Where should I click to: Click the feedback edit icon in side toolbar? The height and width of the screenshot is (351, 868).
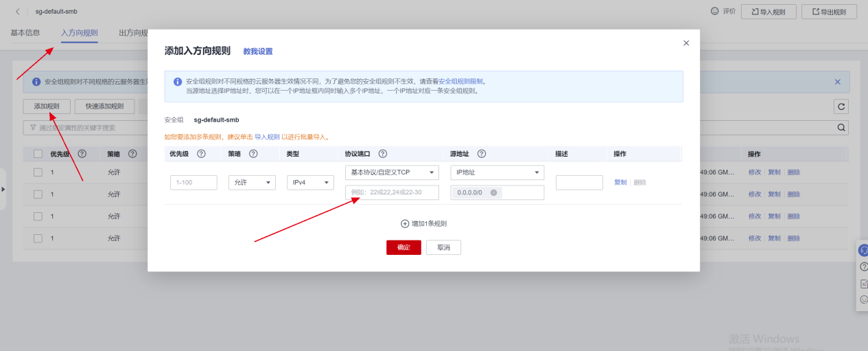[864, 283]
